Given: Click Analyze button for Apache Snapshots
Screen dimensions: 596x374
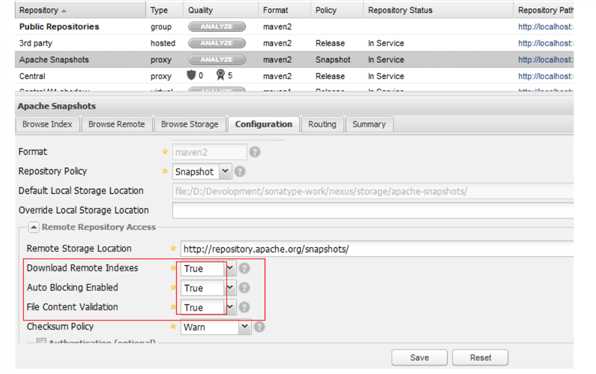Looking at the screenshot, I should click(217, 59).
